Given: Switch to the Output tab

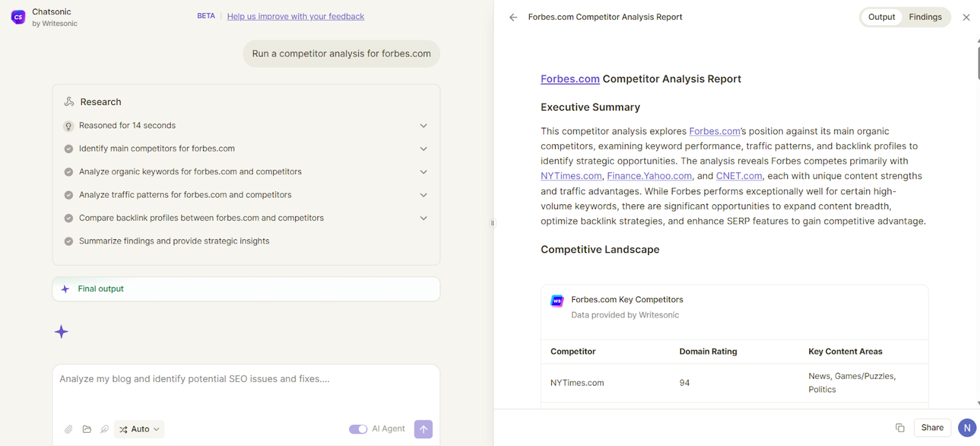Looking at the screenshot, I should point(881,17).
